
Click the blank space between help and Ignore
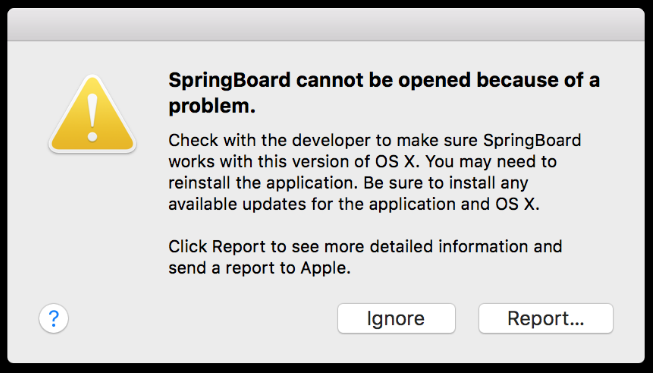203,318
